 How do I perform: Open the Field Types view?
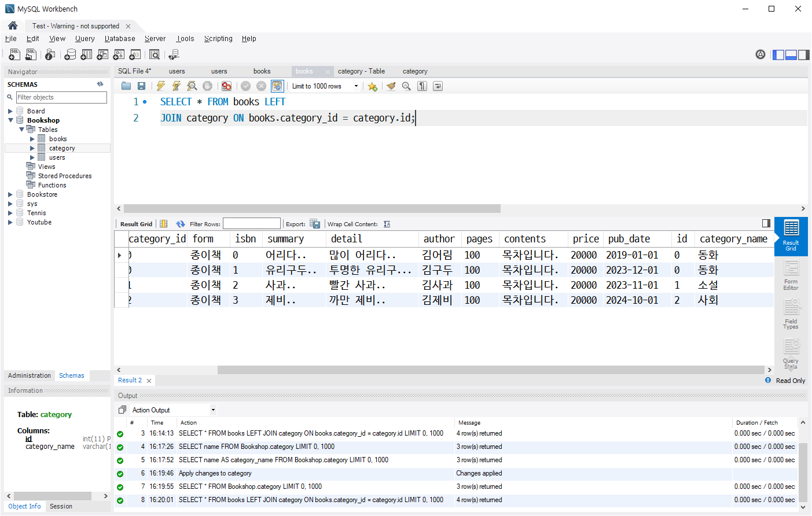(791, 314)
